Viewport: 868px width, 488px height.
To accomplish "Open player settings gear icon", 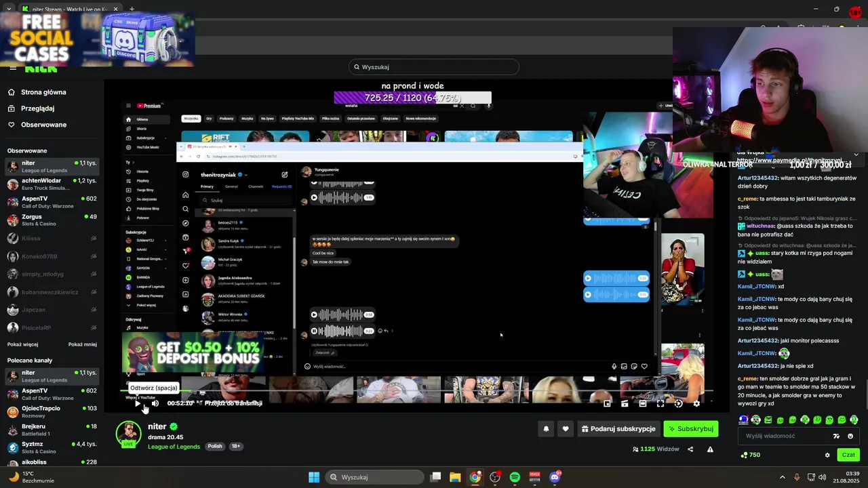I will (x=696, y=403).
